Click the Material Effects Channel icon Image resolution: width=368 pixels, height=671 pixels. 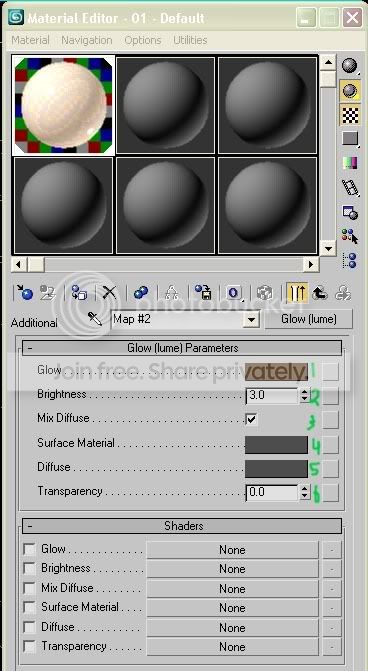[x=234, y=293]
